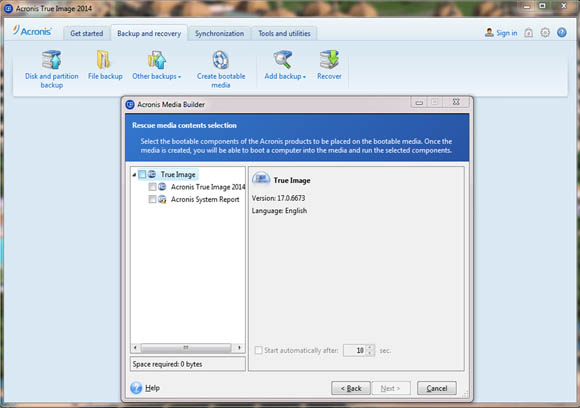This screenshot has height=408, width=580.
Task: Click the Help icon in Media Builder
Action: 136,388
